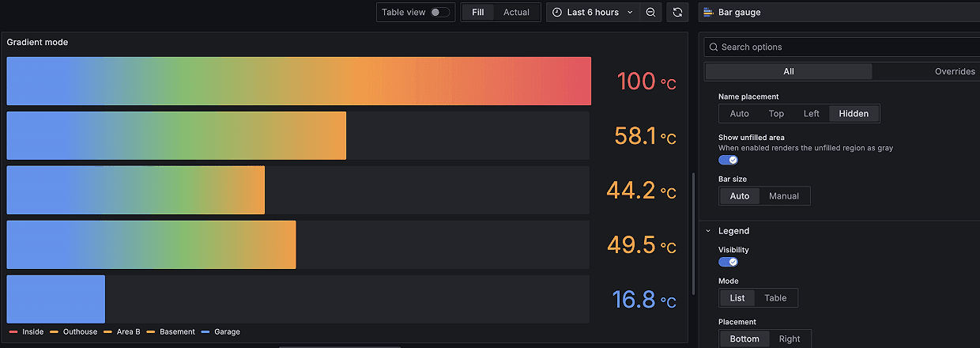
Task: Click the 100 °C value text
Action: (x=646, y=81)
